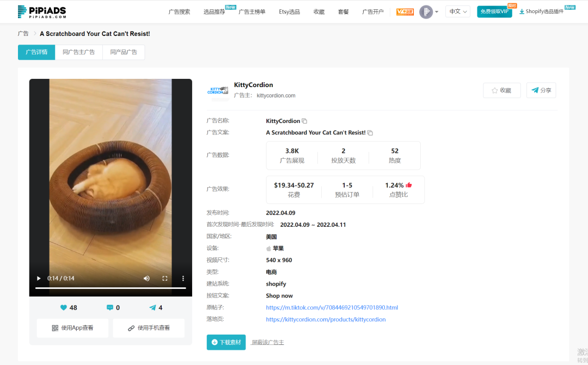Open 收藏 in the top navigation
The height and width of the screenshot is (365, 588).
(x=318, y=11)
